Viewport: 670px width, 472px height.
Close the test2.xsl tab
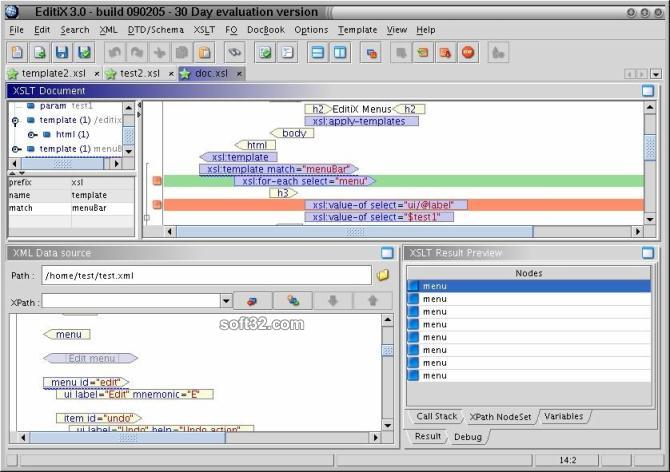(171, 74)
